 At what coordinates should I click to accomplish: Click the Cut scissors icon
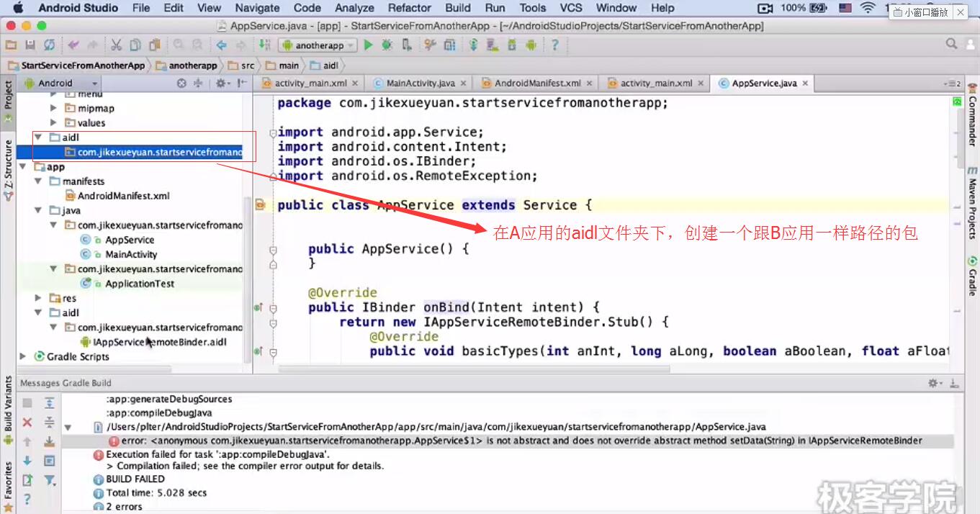pyautogui.click(x=116, y=45)
